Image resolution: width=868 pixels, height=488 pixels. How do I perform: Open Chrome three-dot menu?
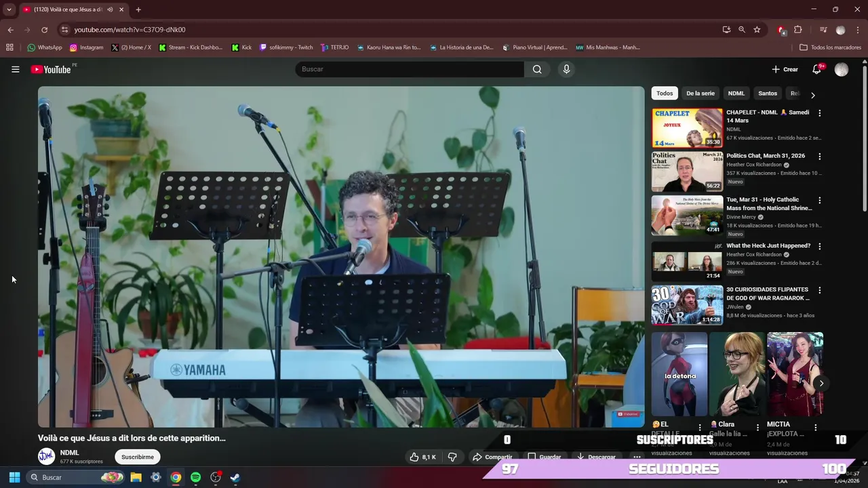click(x=858, y=30)
